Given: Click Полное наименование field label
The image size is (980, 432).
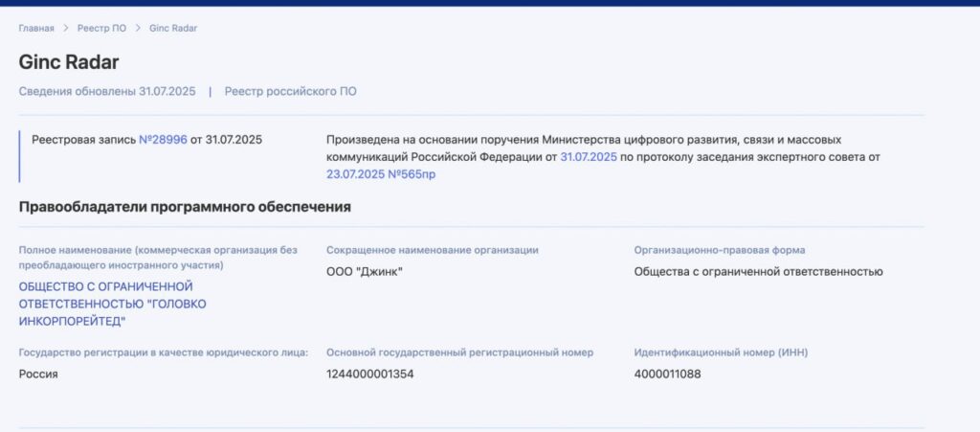Looking at the screenshot, I should 158,258.
